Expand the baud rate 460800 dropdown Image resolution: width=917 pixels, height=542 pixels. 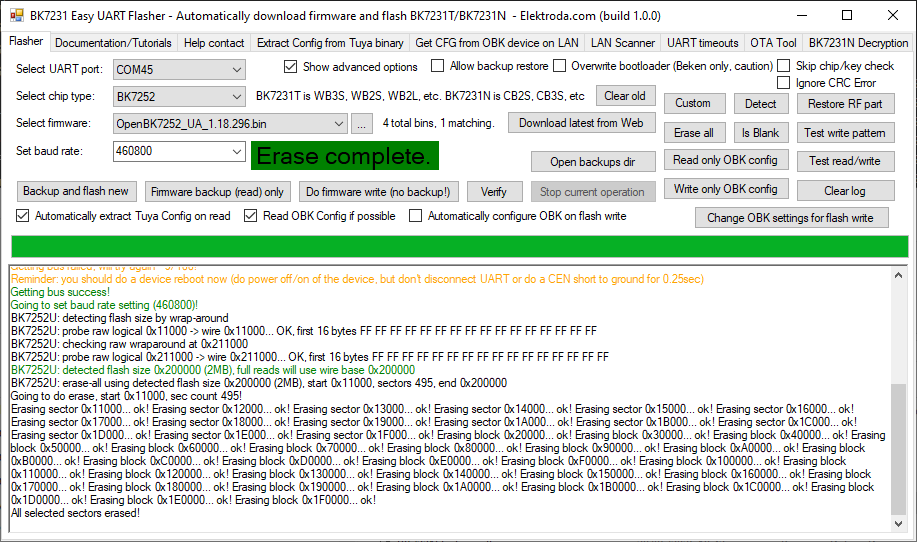click(236, 151)
